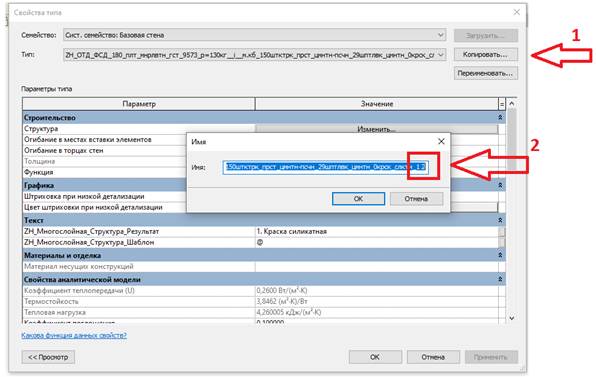Click the Имя text input field

point(326,167)
